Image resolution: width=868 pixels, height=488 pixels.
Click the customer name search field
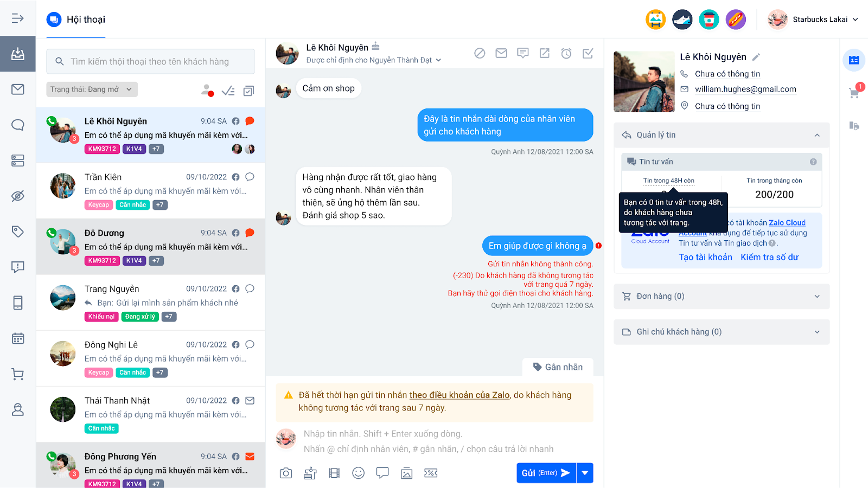click(150, 61)
